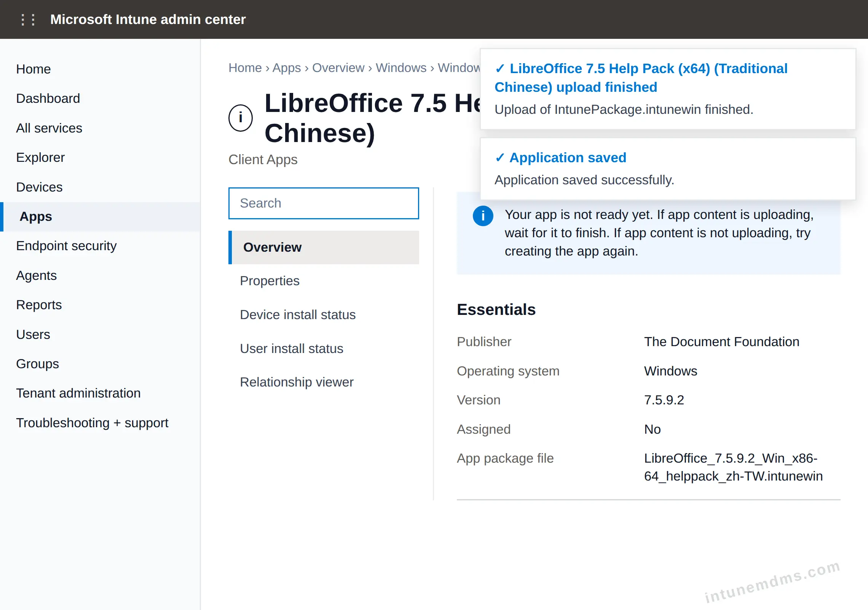Click the Home breadcrumb link
868x610 pixels.
click(x=245, y=68)
